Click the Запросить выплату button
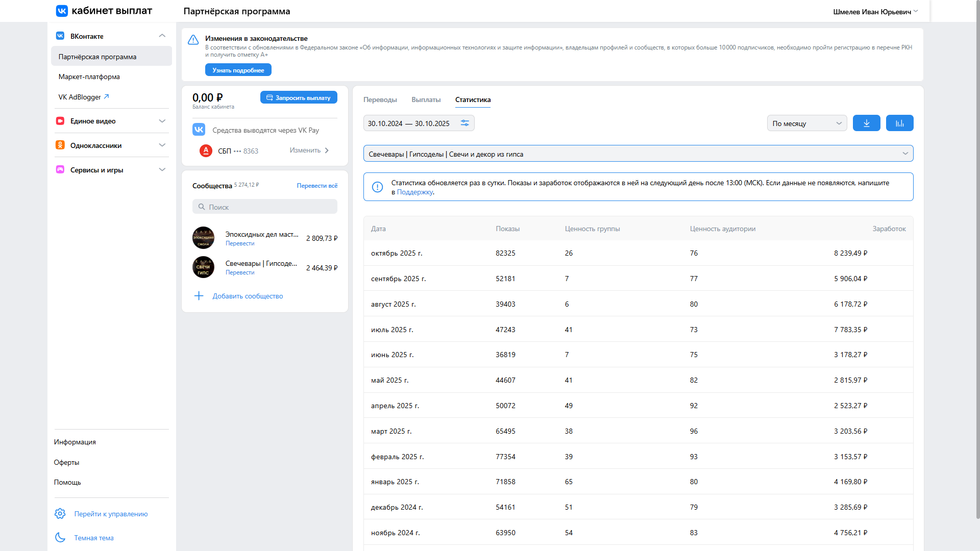980x551 pixels. 299,97
